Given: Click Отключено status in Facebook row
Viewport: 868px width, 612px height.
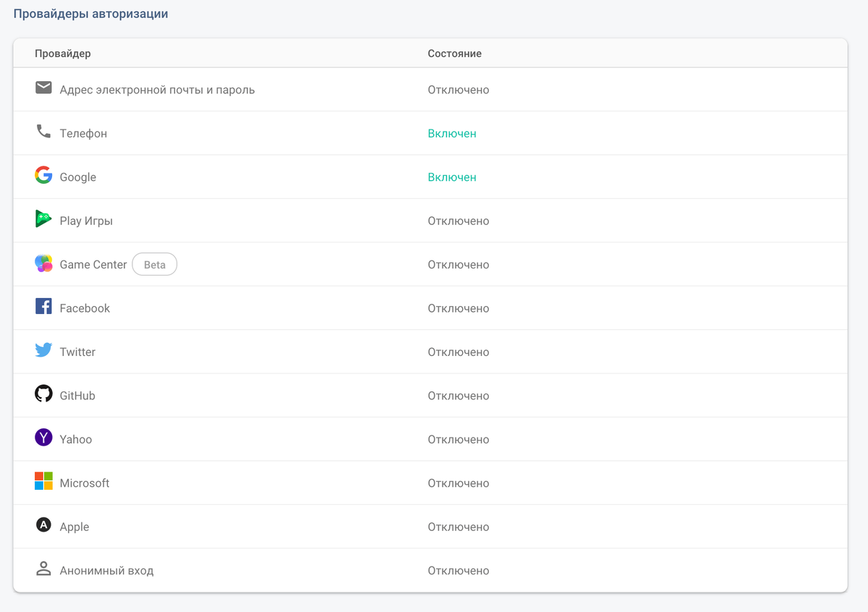Looking at the screenshot, I should (459, 309).
